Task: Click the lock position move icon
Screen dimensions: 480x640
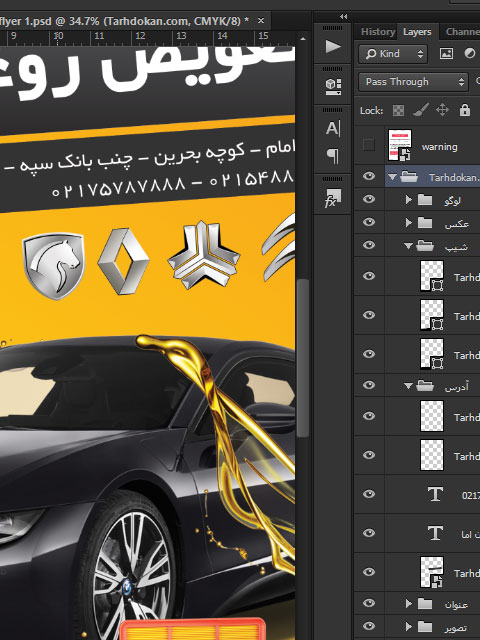Action: click(x=442, y=110)
